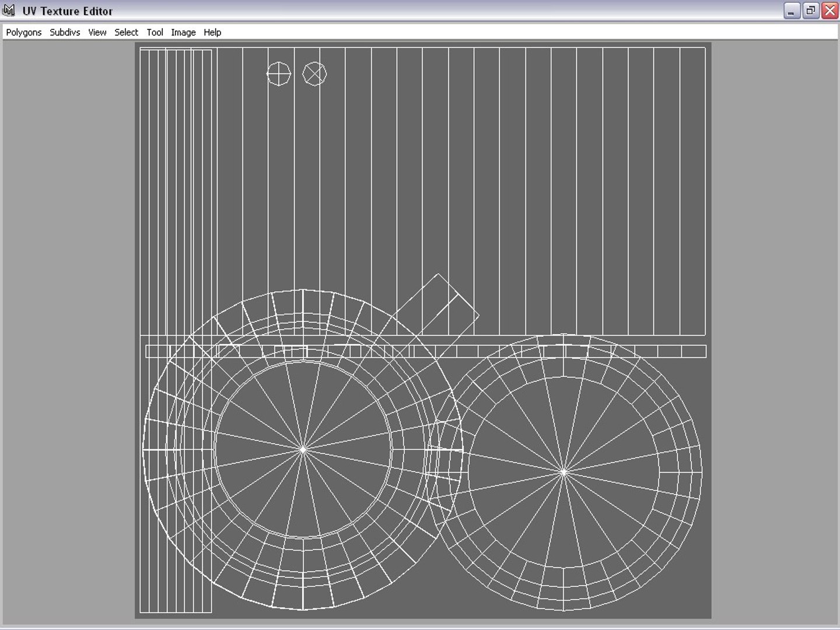Click the top-right corner of large striped shell
840x630 pixels.
[705, 48]
